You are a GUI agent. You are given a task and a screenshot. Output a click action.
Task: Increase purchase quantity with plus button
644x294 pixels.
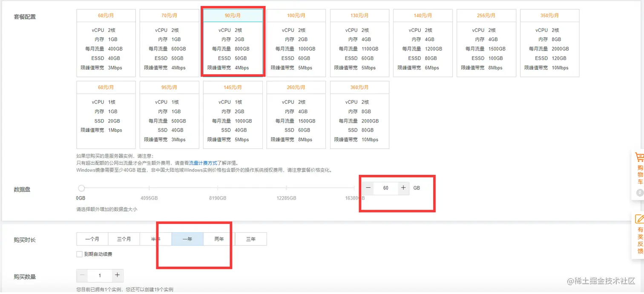click(x=118, y=276)
